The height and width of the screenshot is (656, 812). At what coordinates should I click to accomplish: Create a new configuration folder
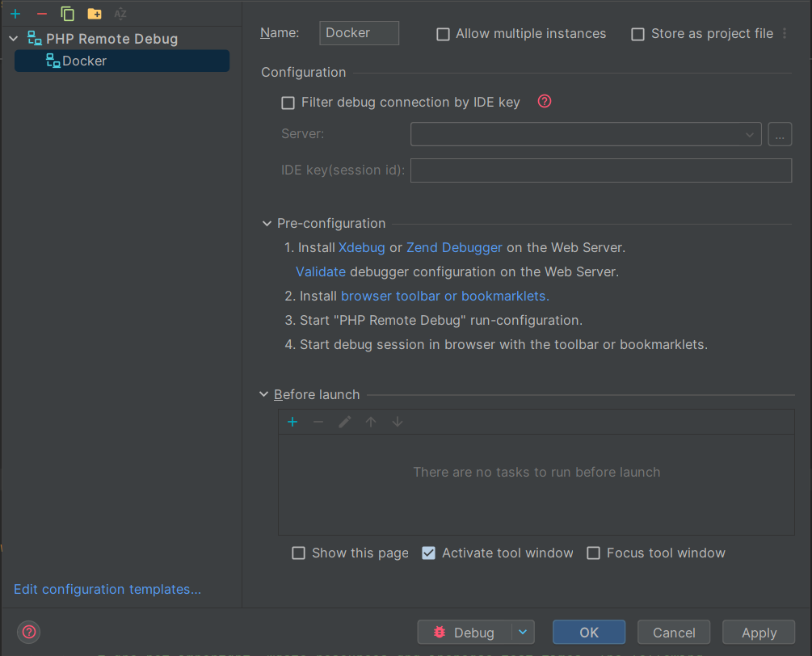pyautogui.click(x=95, y=14)
